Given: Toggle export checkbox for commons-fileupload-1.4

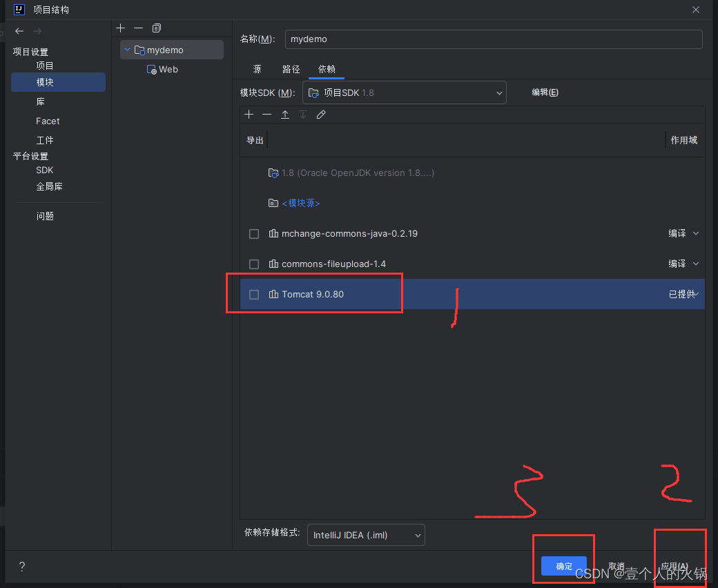Looking at the screenshot, I should click(254, 264).
